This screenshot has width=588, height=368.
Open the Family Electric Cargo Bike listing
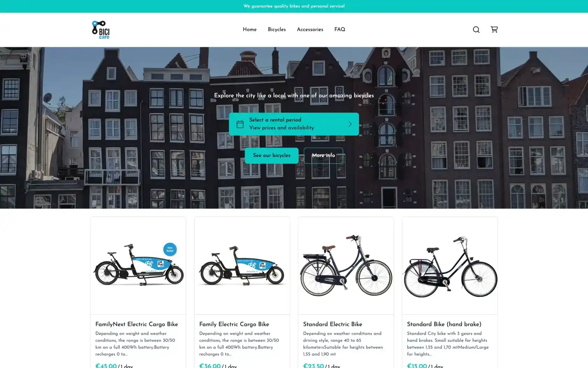234,324
